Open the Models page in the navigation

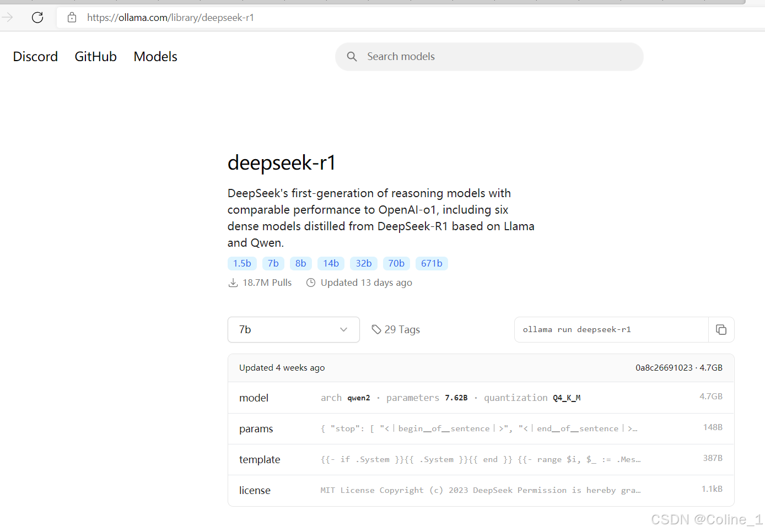(x=155, y=57)
